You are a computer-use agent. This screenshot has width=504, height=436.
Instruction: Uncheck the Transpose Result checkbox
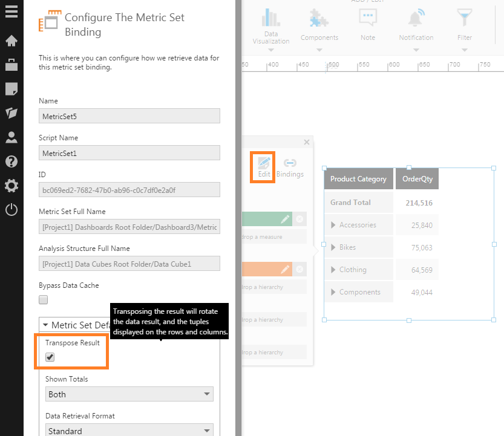[x=50, y=357]
